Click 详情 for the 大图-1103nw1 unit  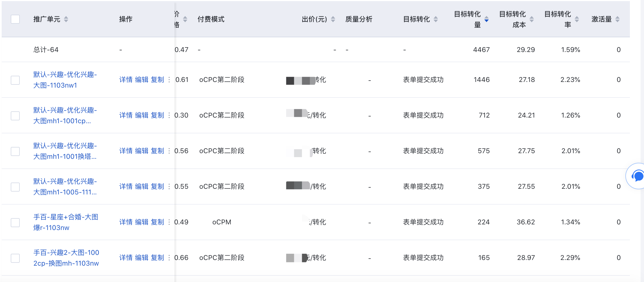tap(126, 80)
